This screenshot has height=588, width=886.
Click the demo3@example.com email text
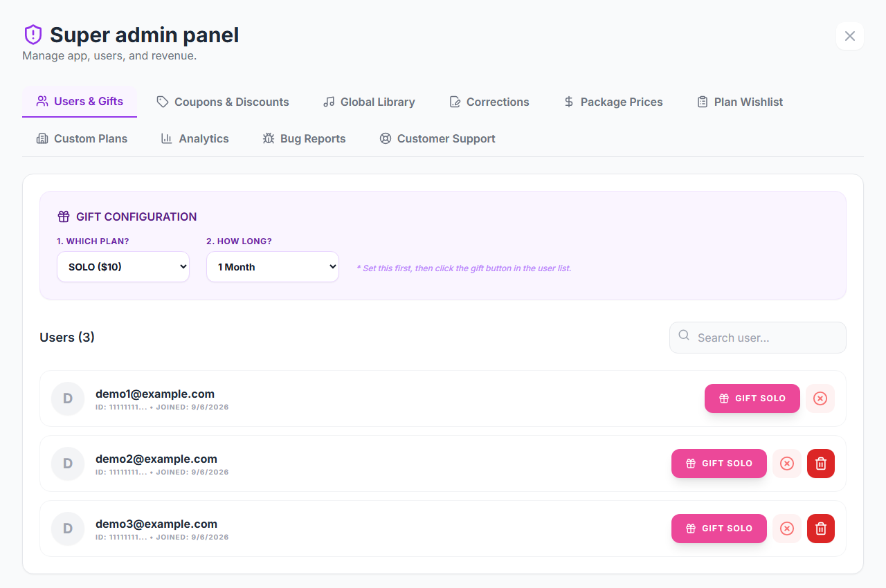tap(156, 524)
